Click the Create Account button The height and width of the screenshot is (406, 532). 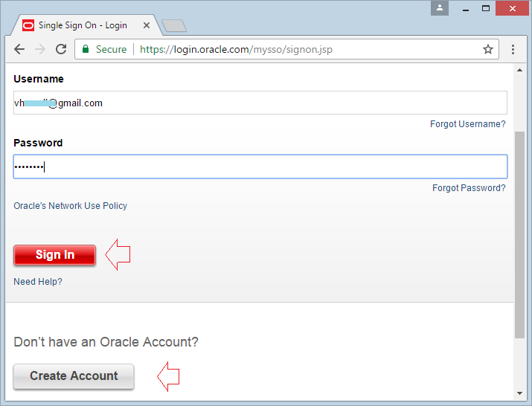coord(74,376)
